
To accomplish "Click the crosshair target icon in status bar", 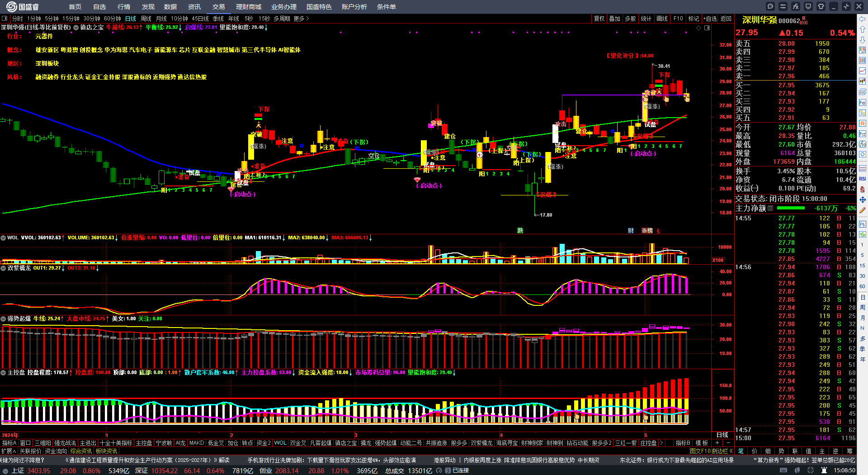I will [x=811, y=470].
